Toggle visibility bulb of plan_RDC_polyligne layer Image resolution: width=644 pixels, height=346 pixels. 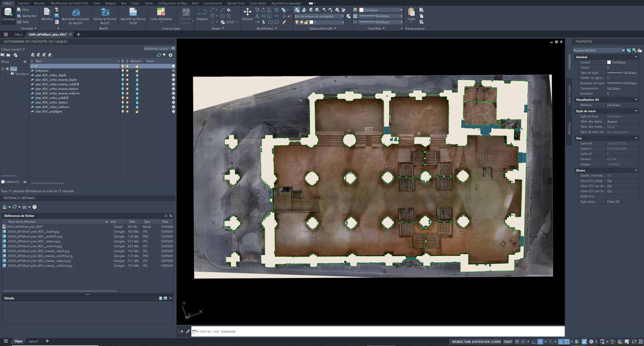point(123,111)
